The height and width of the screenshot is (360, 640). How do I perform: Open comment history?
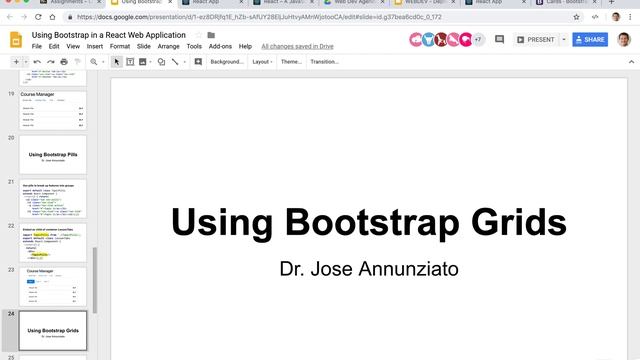click(x=499, y=40)
